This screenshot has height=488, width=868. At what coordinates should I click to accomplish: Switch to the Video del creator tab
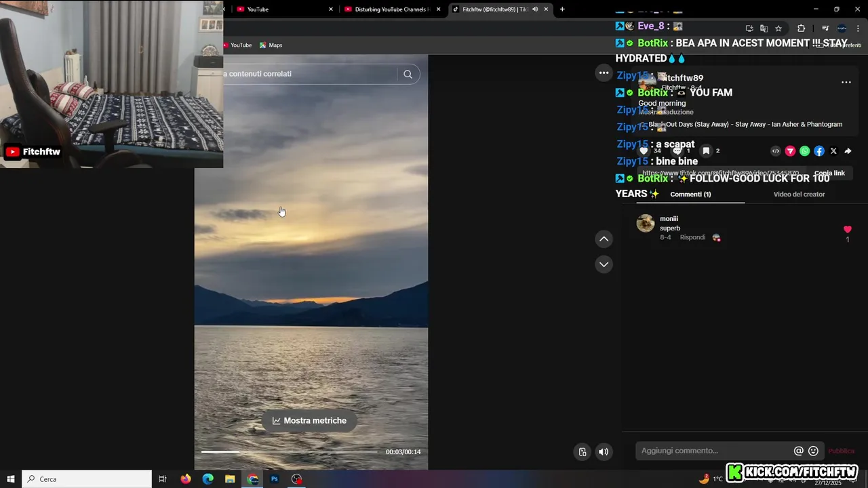799,195
